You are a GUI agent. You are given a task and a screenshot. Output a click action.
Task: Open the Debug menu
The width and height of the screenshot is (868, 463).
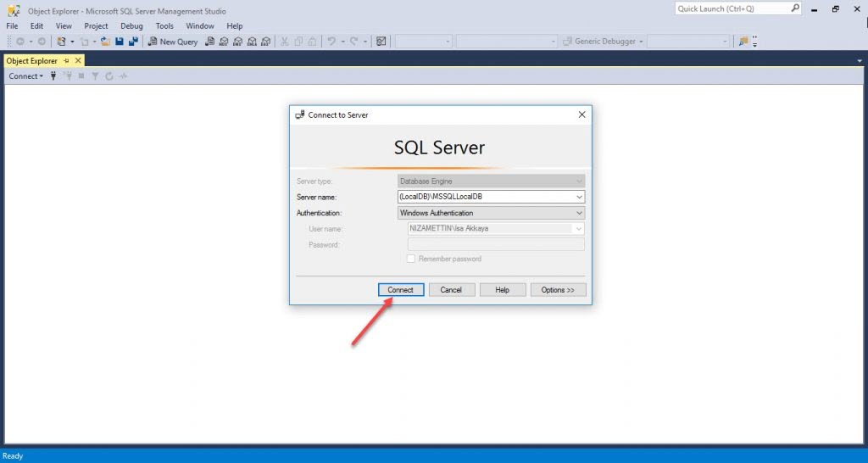pos(131,26)
